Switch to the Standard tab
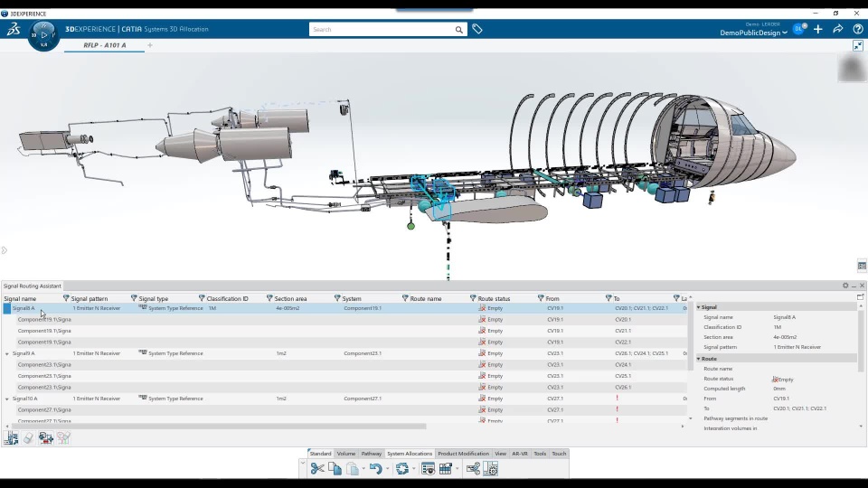868x488 pixels. coord(320,454)
